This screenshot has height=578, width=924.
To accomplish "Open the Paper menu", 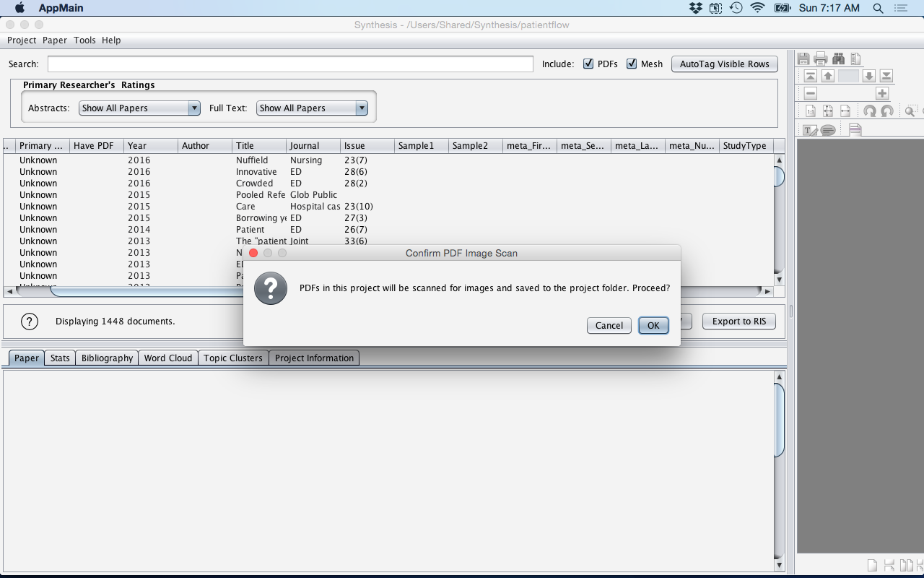I will pyautogui.click(x=55, y=40).
